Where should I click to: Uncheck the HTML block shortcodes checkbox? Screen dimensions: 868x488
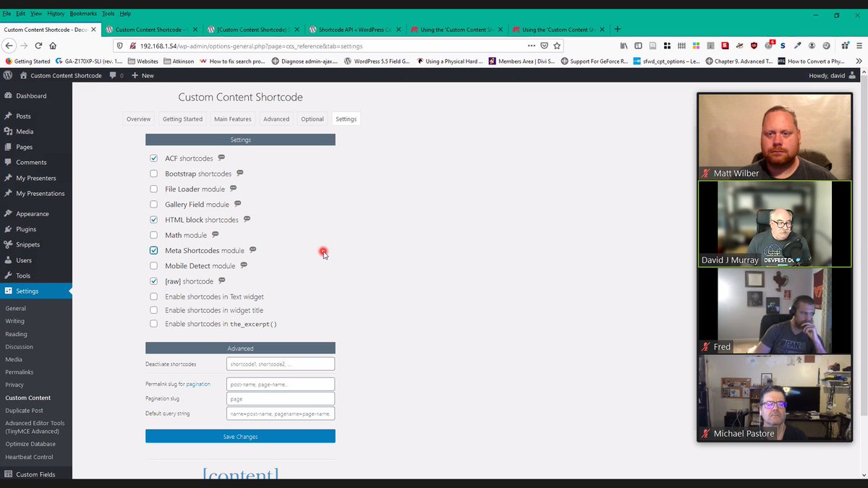click(153, 220)
